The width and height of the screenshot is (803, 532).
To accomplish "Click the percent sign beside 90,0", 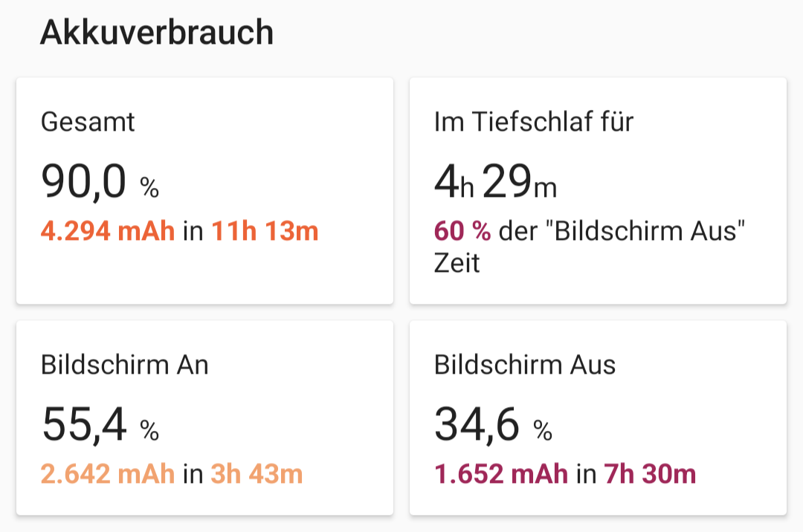I will pyautogui.click(x=149, y=189).
